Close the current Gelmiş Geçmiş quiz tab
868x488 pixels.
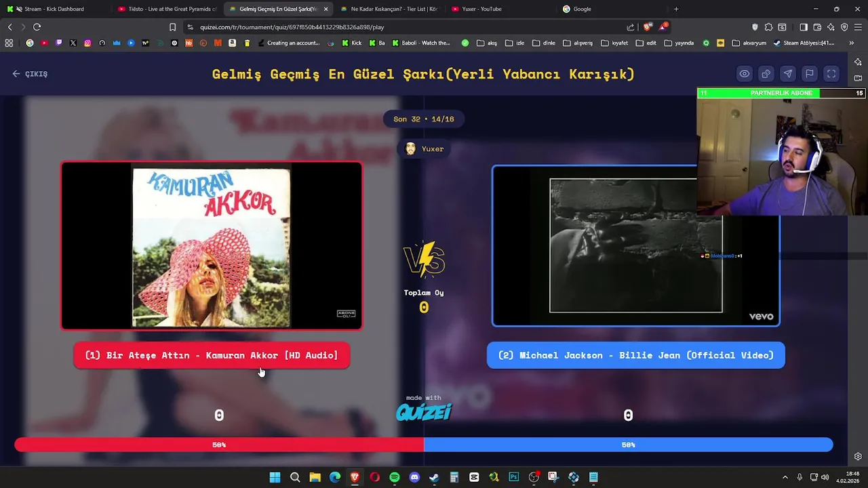pos(325,9)
